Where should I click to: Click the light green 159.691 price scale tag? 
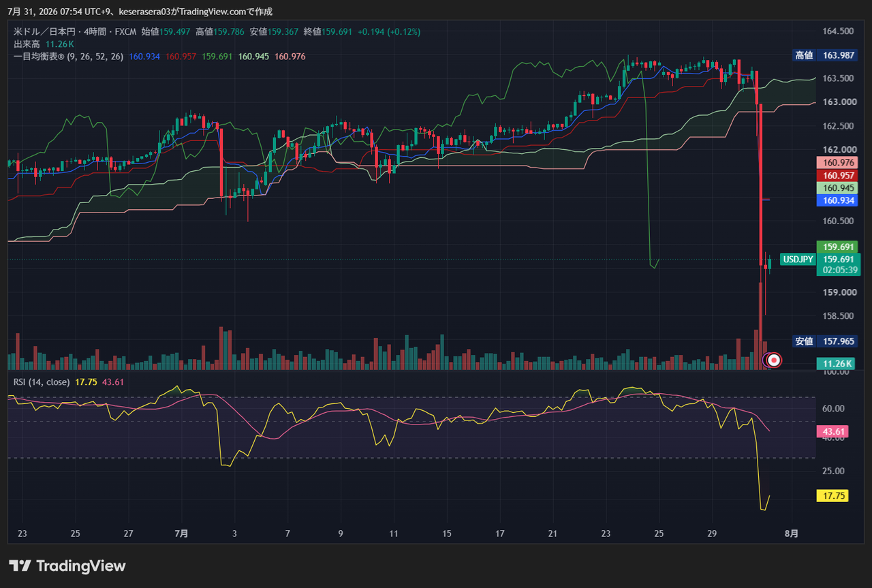click(x=838, y=247)
